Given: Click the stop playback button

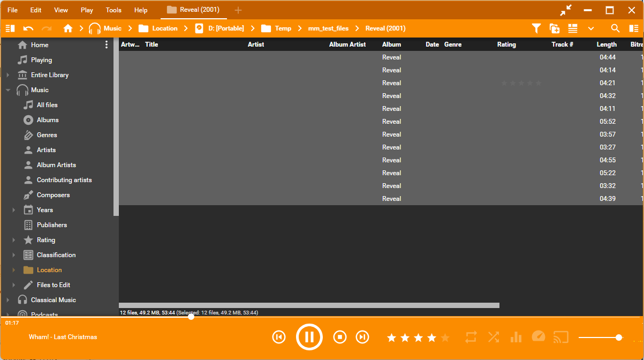Looking at the screenshot, I should click(x=339, y=337).
